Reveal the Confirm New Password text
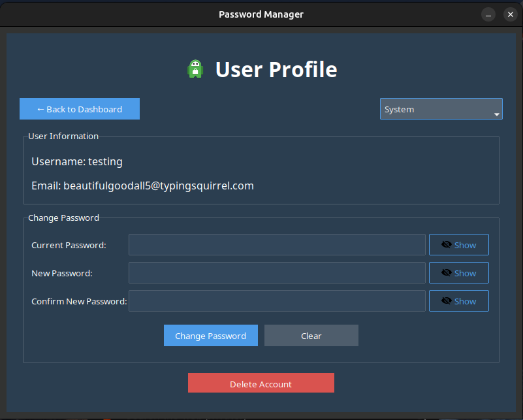Screen dimensions: 523x420 point(458,301)
